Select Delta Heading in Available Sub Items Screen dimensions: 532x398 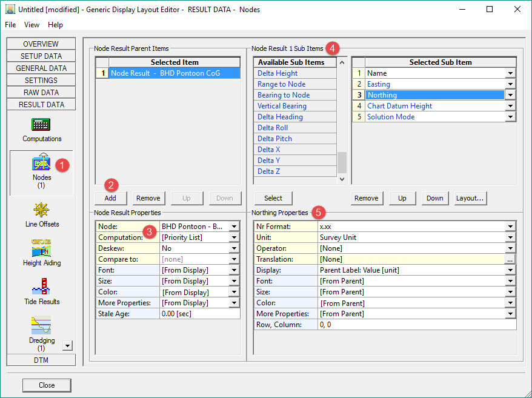(280, 117)
